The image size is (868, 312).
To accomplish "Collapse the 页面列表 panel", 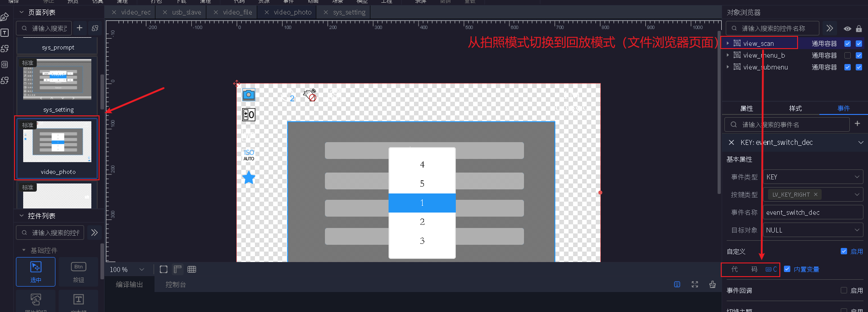I will click(21, 12).
